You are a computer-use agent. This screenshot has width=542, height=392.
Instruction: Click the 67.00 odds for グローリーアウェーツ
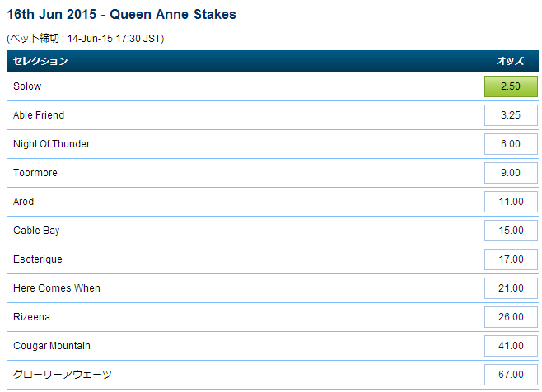[x=511, y=375]
